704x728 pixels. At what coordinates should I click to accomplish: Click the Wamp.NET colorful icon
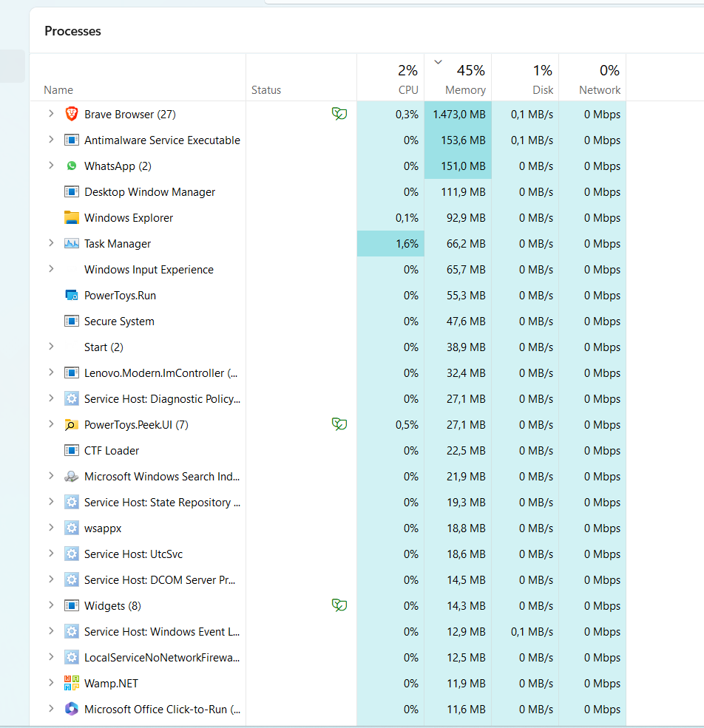(72, 683)
